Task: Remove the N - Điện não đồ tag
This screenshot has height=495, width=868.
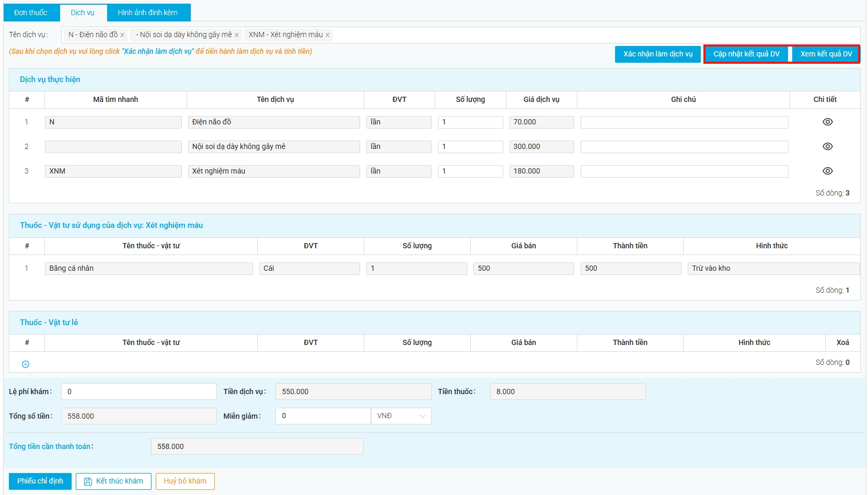Action: pyautogui.click(x=122, y=35)
